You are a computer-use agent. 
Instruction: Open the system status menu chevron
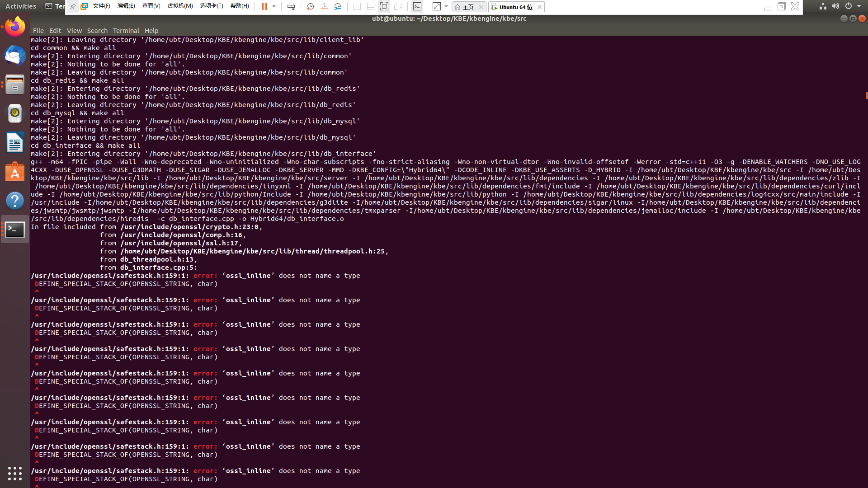[858, 6]
